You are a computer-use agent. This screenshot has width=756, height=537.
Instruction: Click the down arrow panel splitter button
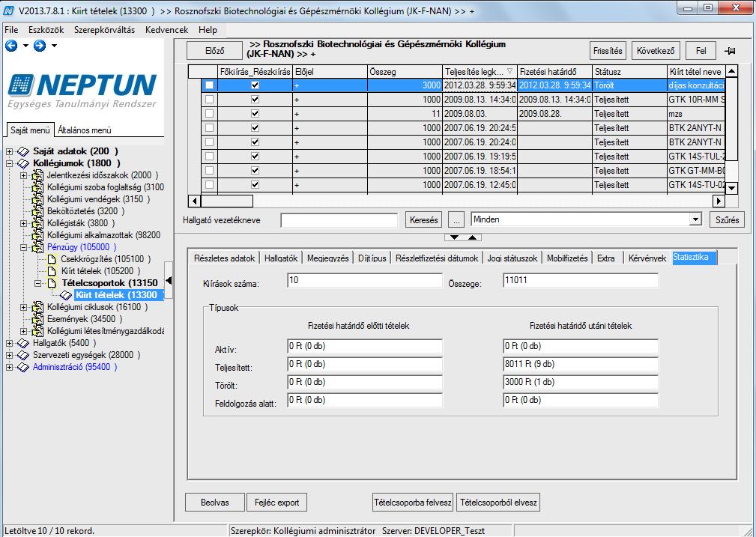454,237
